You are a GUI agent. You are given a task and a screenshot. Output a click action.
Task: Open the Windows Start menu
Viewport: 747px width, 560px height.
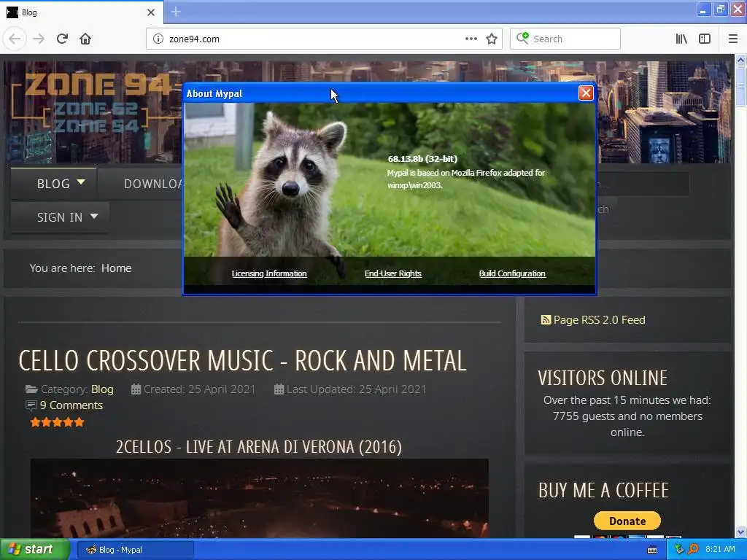coord(35,550)
